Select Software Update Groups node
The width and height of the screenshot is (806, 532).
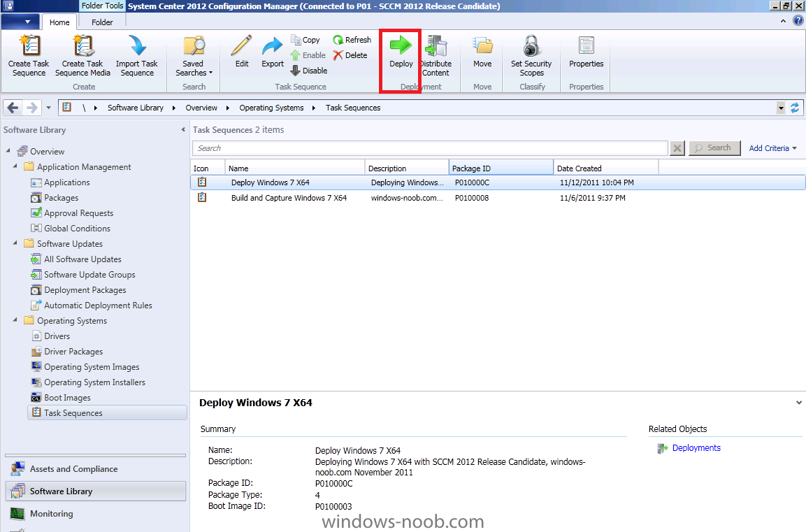pos(83,275)
